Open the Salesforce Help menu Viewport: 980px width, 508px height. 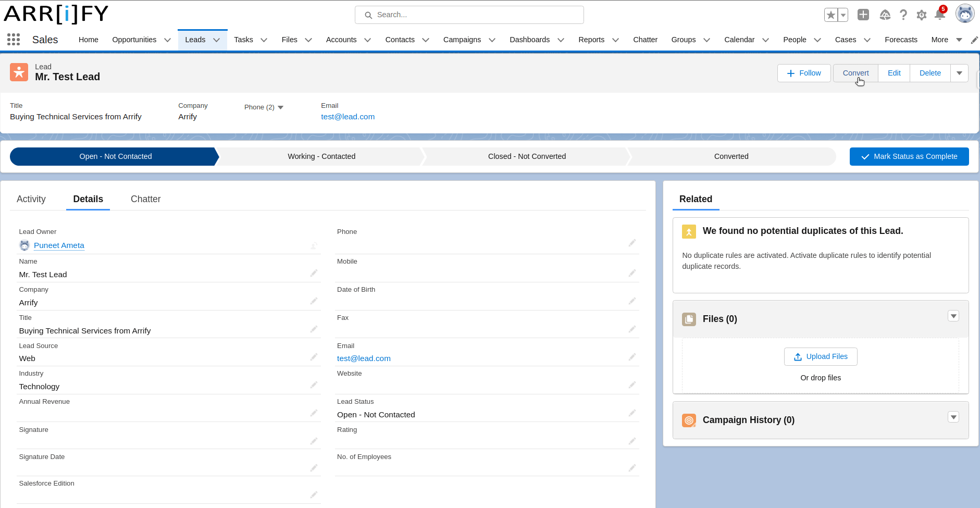coord(903,15)
